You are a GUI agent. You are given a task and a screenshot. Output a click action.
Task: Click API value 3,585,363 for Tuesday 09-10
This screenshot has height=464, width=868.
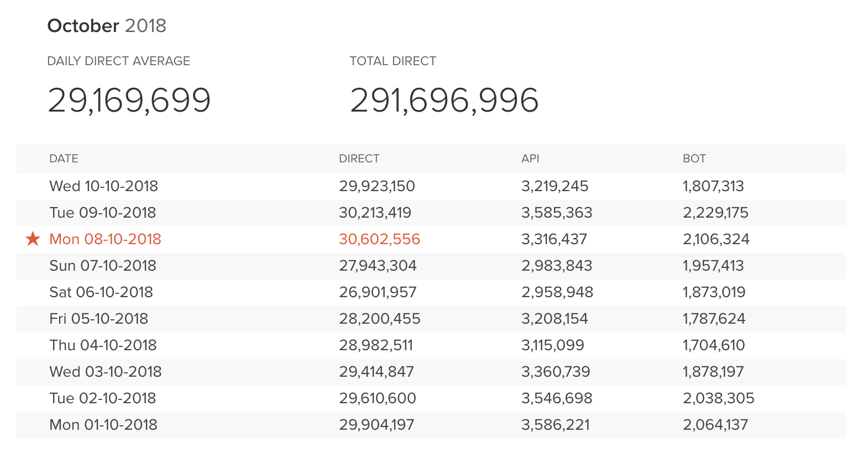(x=556, y=213)
